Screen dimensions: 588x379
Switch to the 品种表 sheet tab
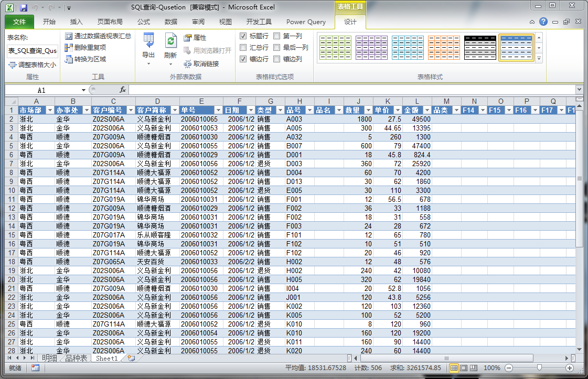[76, 359]
